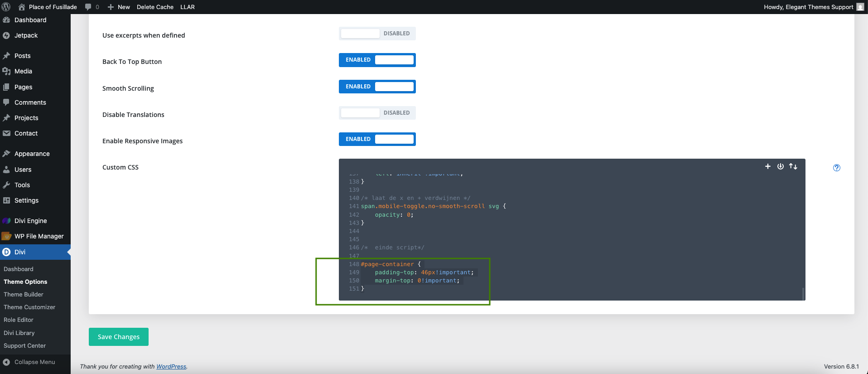Click the Custom CSS editor scrollbar
Image resolution: width=868 pixels, height=374 pixels.
tap(803, 293)
